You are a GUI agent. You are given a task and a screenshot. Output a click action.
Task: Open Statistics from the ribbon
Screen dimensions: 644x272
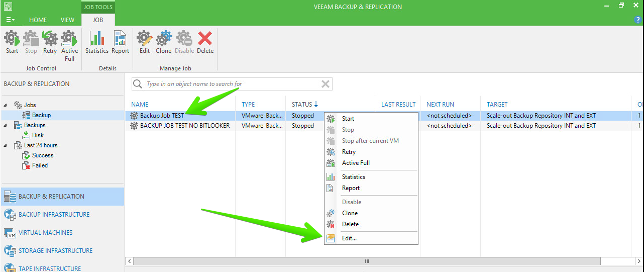point(97,42)
